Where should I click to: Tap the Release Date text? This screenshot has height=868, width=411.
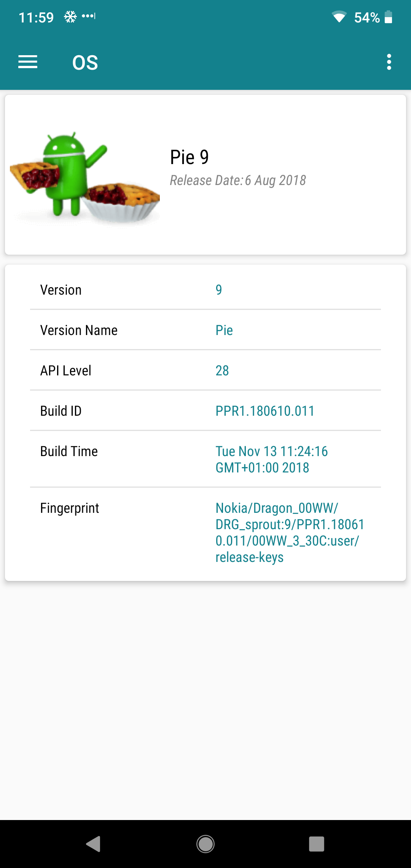238,180
